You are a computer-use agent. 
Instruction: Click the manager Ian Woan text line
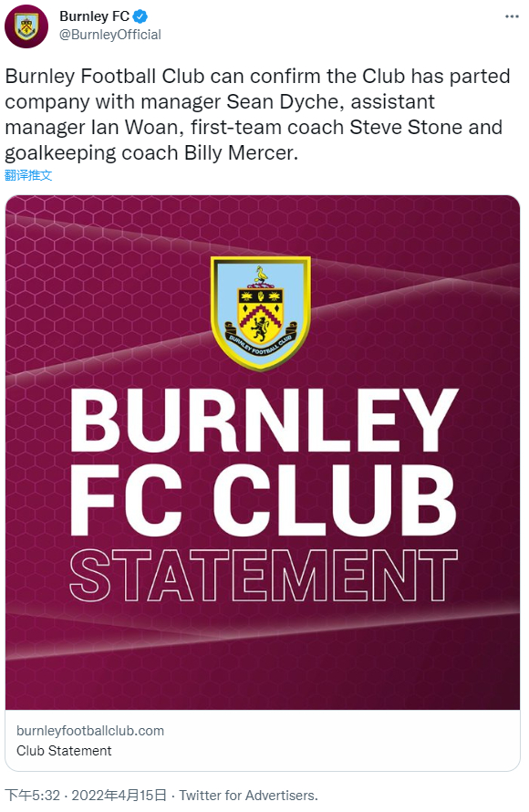pos(254,128)
